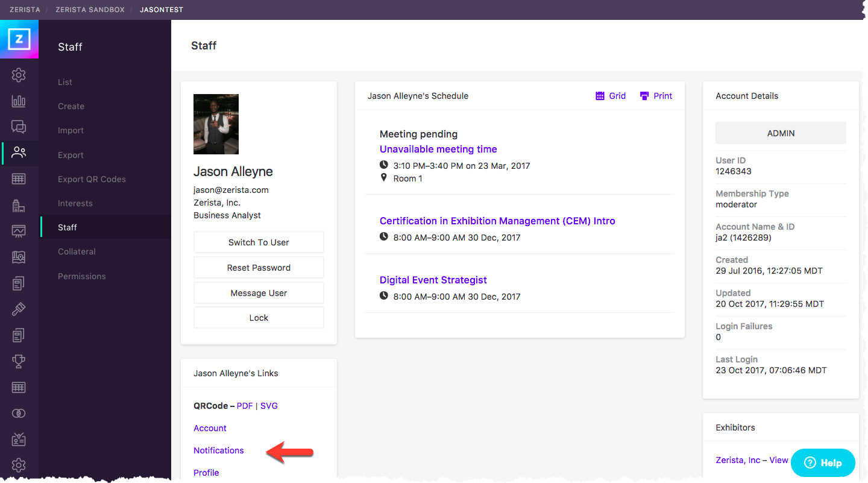Download the QRCode as SVG
868x483 pixels.
[269, 406]
